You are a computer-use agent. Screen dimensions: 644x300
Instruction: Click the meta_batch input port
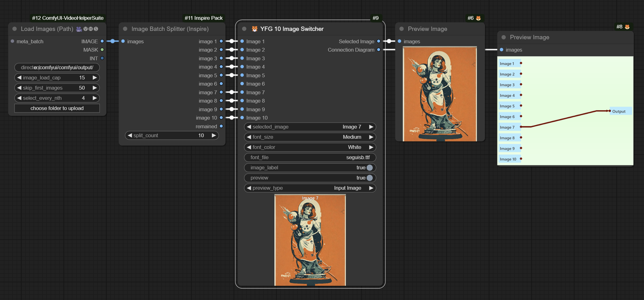(x=12, y=41)
